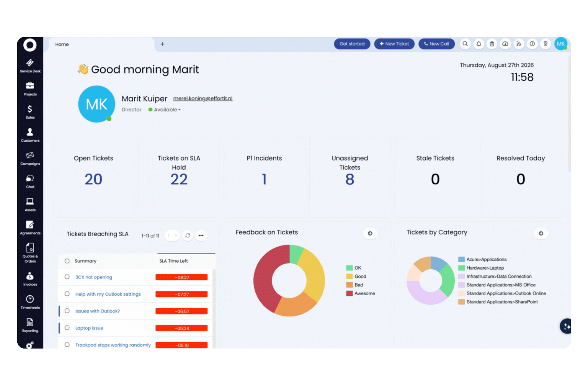Select the Laptop issue ticket checkbox

tap(67, 328)
